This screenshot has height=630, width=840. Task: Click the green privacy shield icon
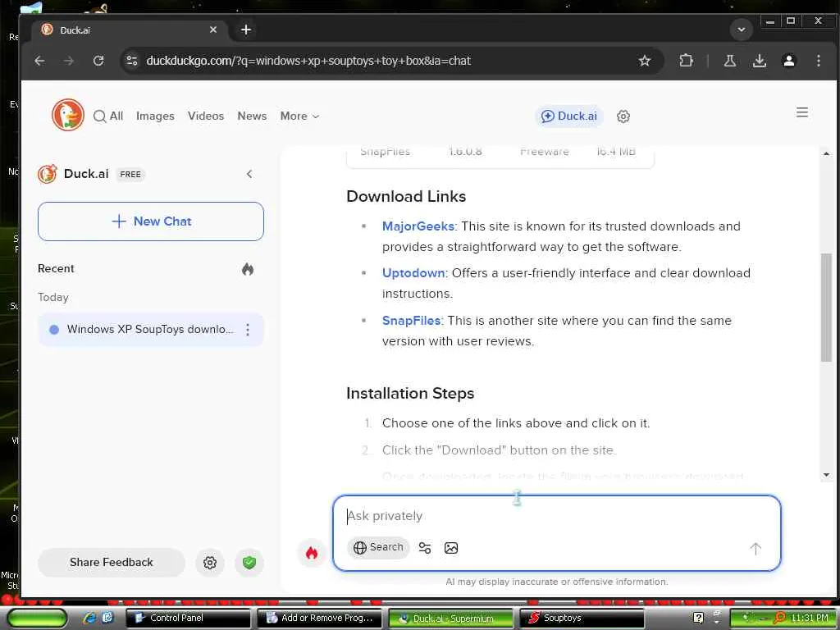pos(249,563)
